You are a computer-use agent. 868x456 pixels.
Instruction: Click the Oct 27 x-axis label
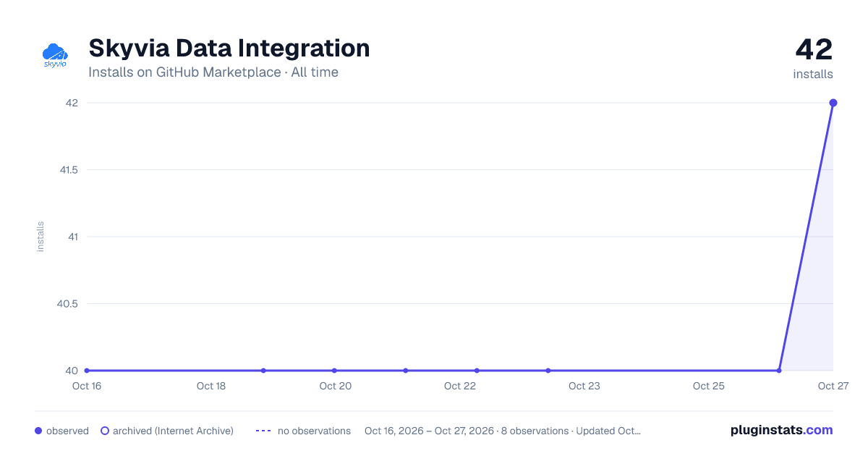pyautogui.click(x=833, y=386)
